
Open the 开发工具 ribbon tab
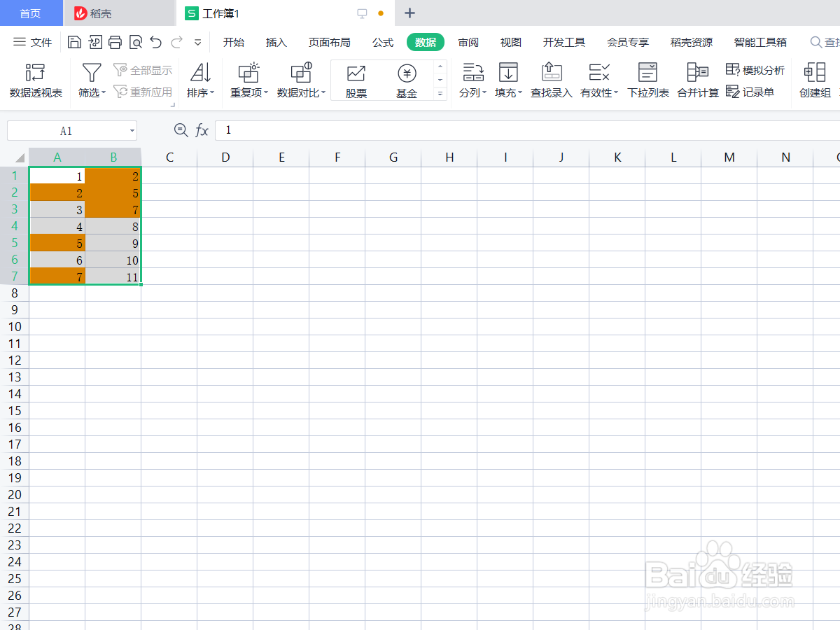[x=564, y=43]
